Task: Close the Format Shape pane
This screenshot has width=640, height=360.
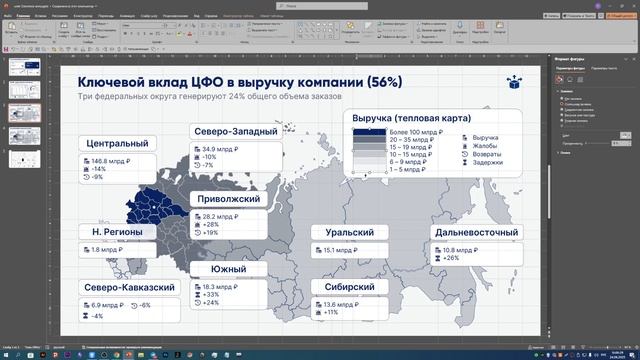Action: [x=634, y=59]
